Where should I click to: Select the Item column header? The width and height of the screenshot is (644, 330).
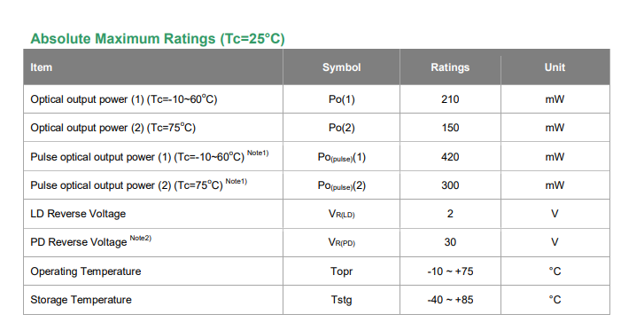coord(41,67)
